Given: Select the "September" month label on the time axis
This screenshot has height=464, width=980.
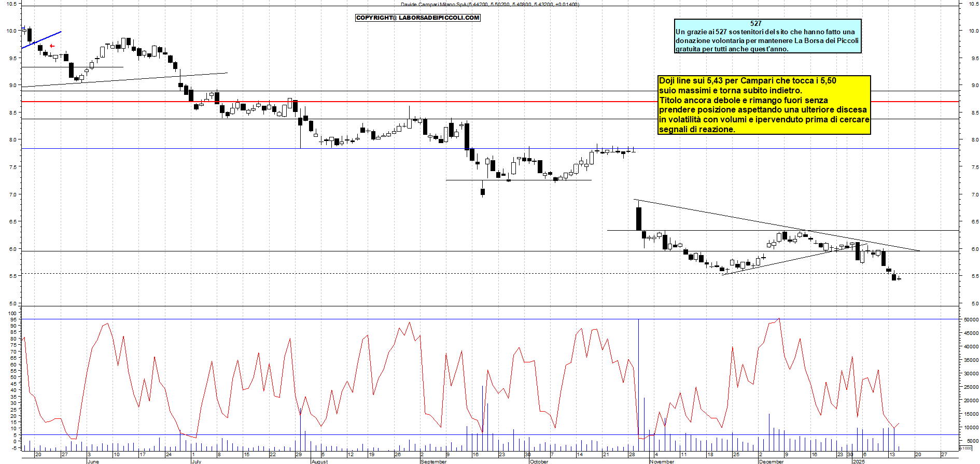Looking at the screenshot, I should tap(433, 461).
